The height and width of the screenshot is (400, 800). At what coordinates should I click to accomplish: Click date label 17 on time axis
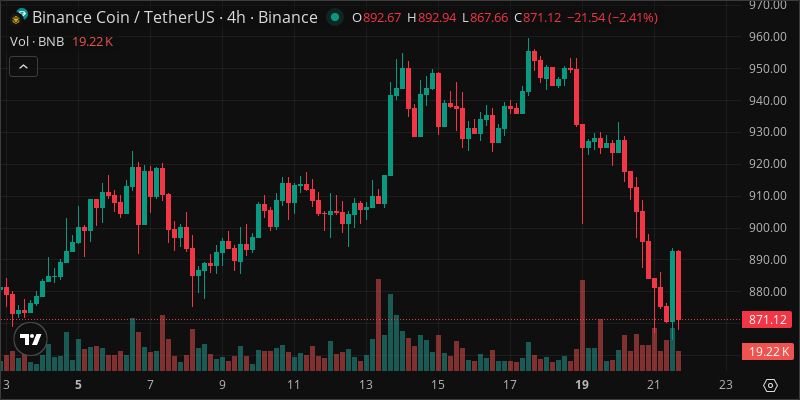[510, 385]
